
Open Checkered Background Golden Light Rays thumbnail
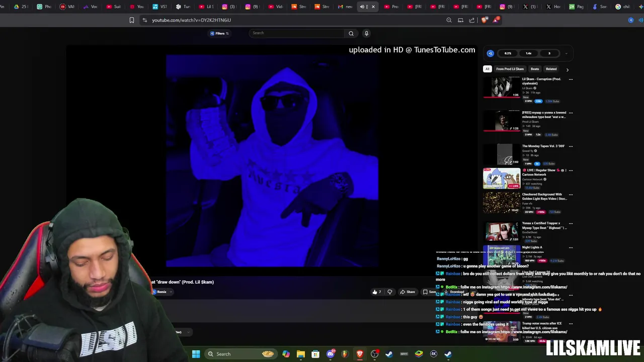pyautogui.click(x=502, y=203)
